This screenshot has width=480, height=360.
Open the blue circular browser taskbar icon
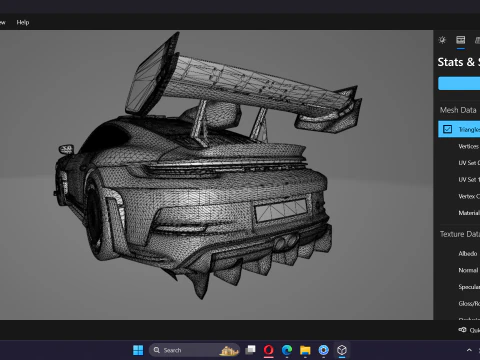tap(323, 350)
